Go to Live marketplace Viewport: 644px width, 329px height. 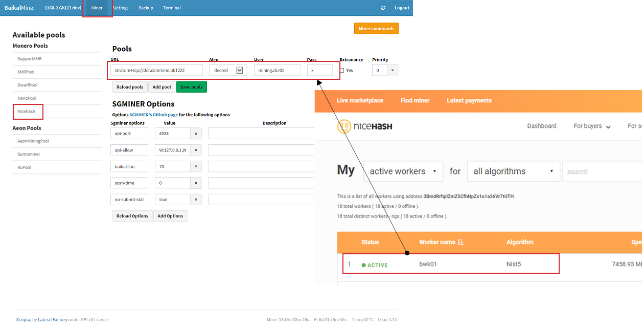(360, 100)
